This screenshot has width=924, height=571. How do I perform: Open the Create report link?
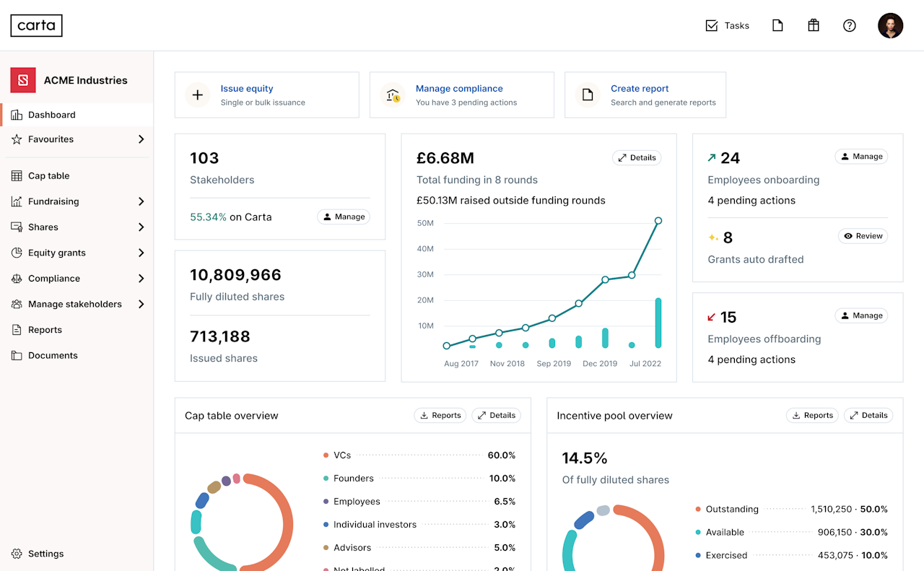tap(640, 89)
